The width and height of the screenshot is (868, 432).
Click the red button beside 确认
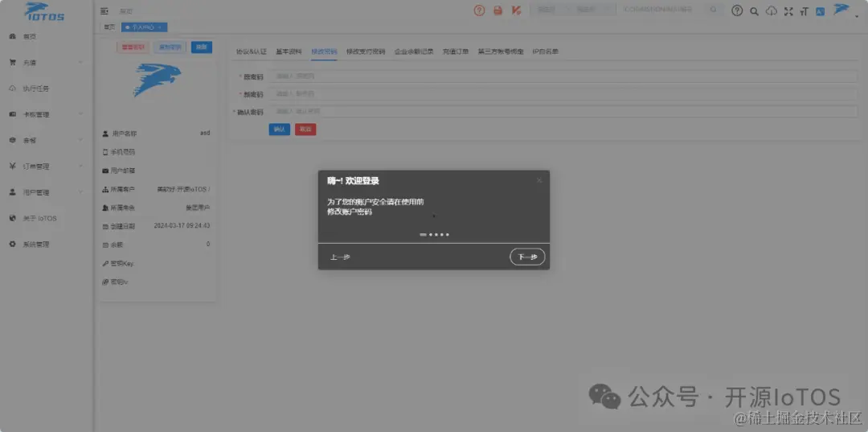[x=305, y=129]
